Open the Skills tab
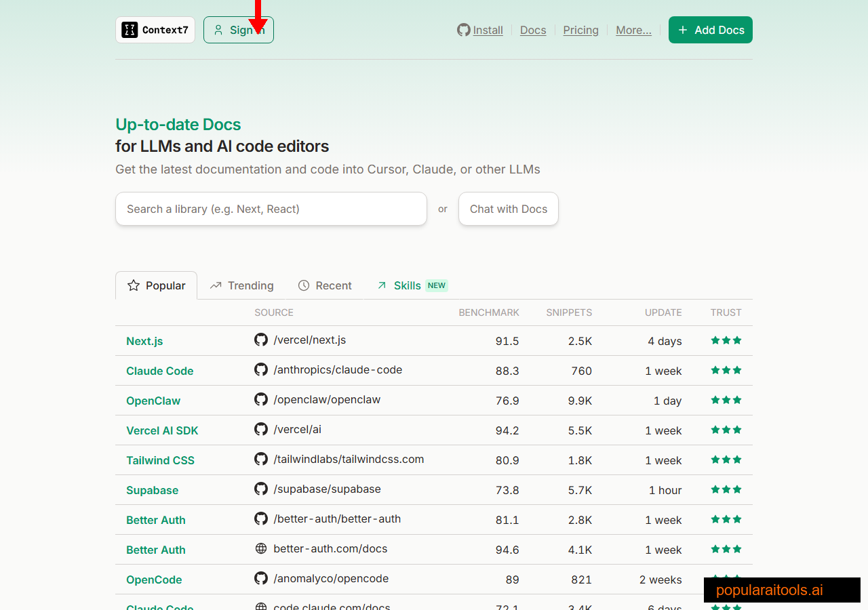The width and height of the screenshot is (868, 610). [x=407, y=285]
